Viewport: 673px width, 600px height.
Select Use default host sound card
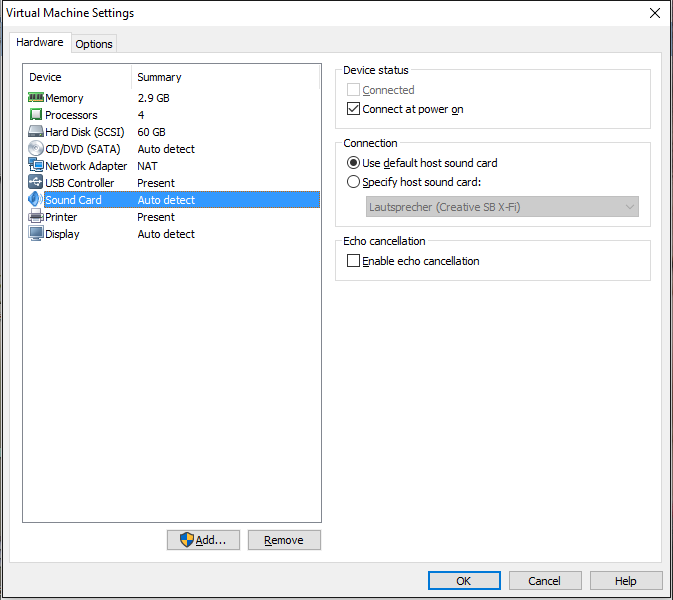point(353,163)
